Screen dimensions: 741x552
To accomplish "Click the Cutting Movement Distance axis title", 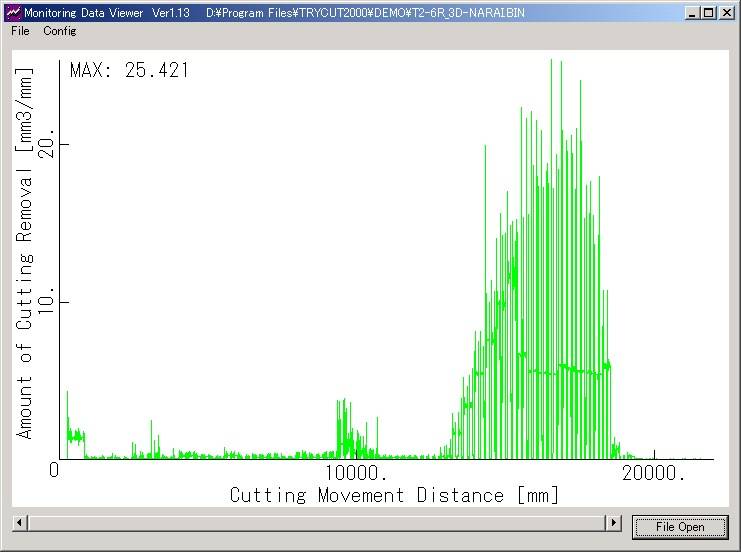I will (394, 495).
